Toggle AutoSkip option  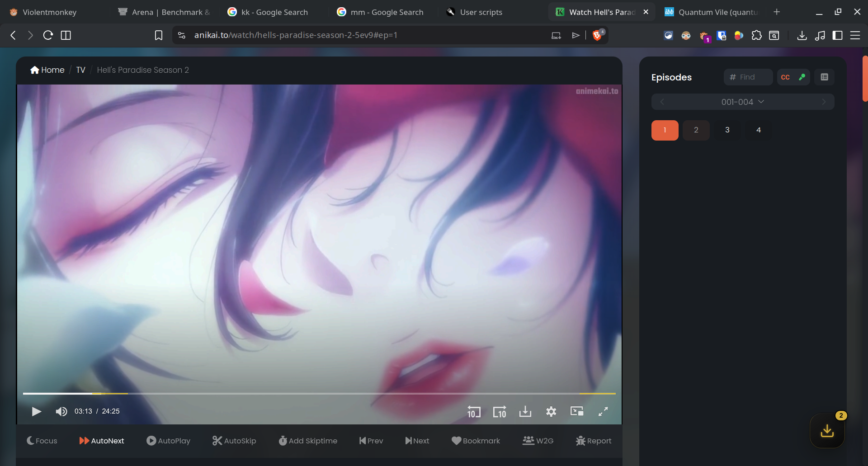pos(234,441)
